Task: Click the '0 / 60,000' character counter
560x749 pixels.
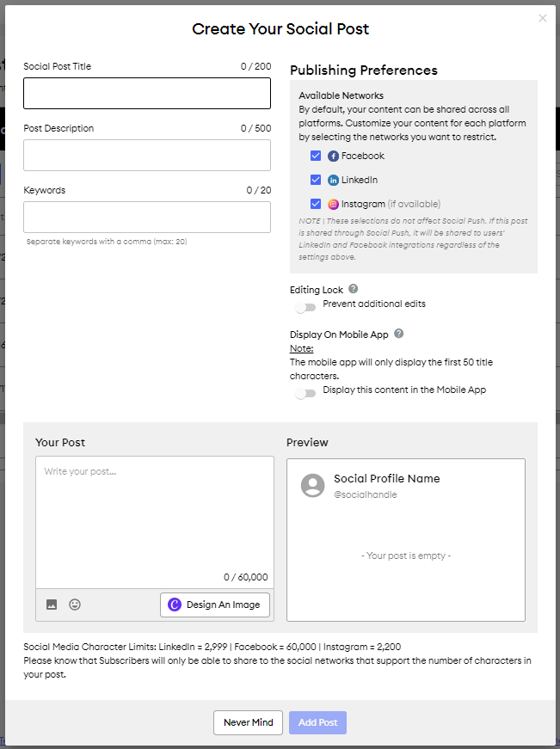Action: (x=246, y=577)
